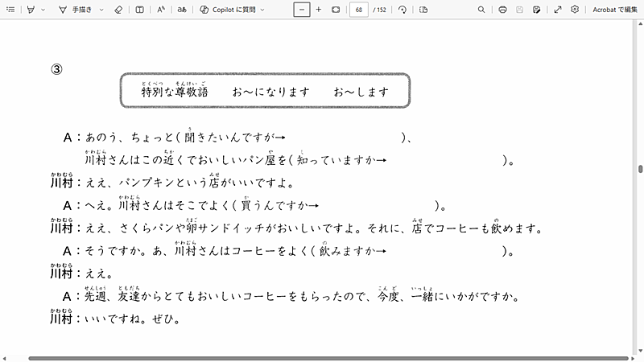
Task: Click the horizontal scrollbar at the bottom
Action: point(322,358)
